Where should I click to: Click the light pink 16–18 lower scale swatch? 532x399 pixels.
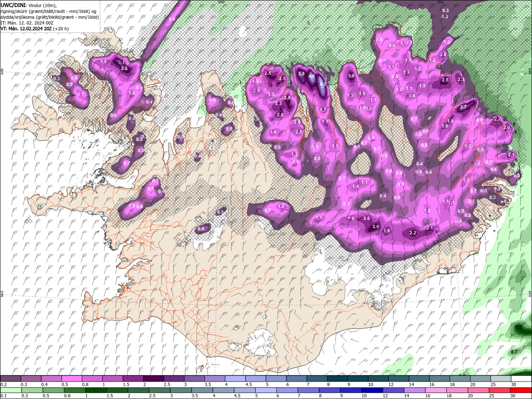click(436, 390)
